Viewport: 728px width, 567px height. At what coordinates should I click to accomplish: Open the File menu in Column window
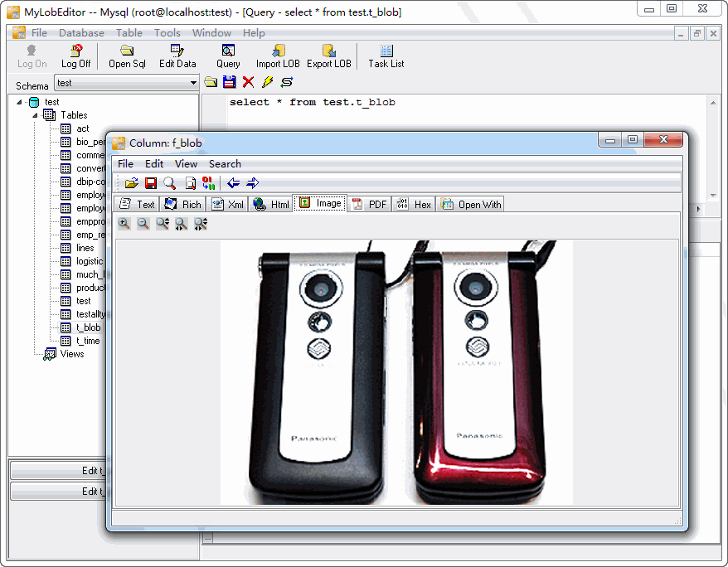(x=125, y=164)
